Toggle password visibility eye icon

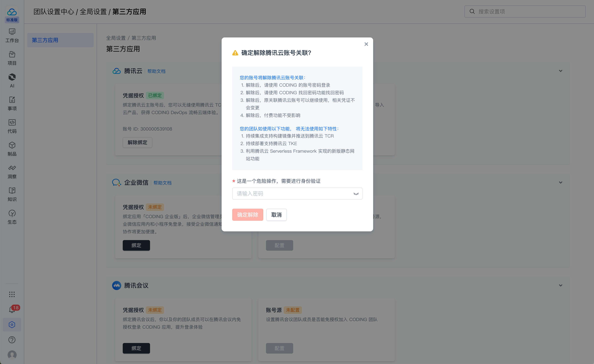pyautogui.click(x=356, y=194)
